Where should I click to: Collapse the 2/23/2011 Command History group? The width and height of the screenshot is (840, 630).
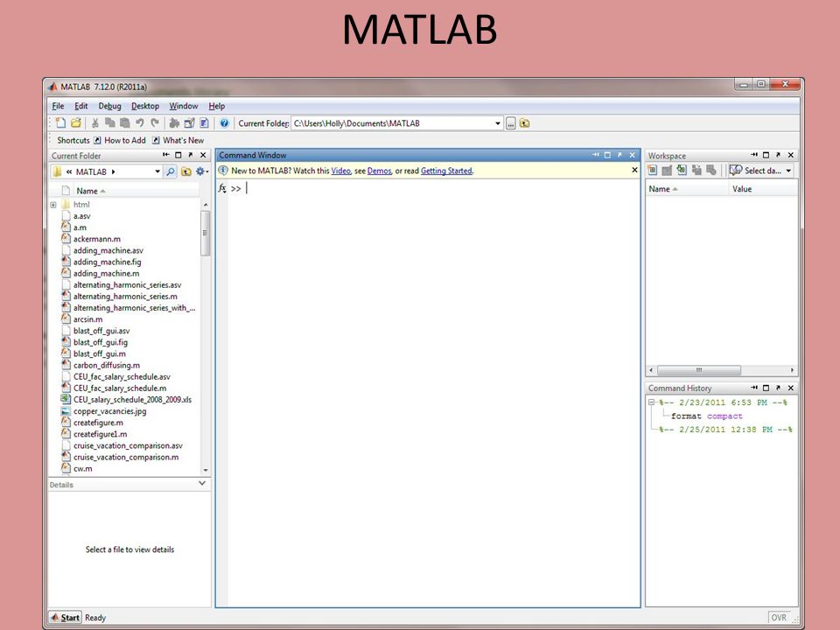(651, 402)
